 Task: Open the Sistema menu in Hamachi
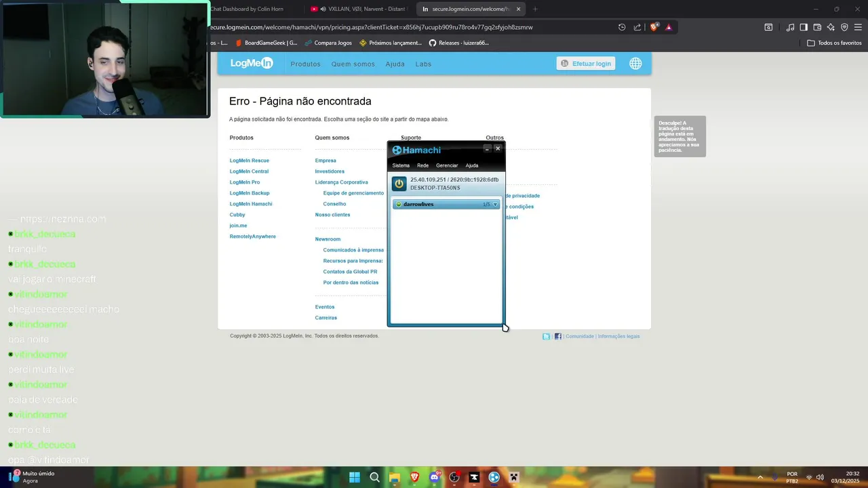[401, 165]
